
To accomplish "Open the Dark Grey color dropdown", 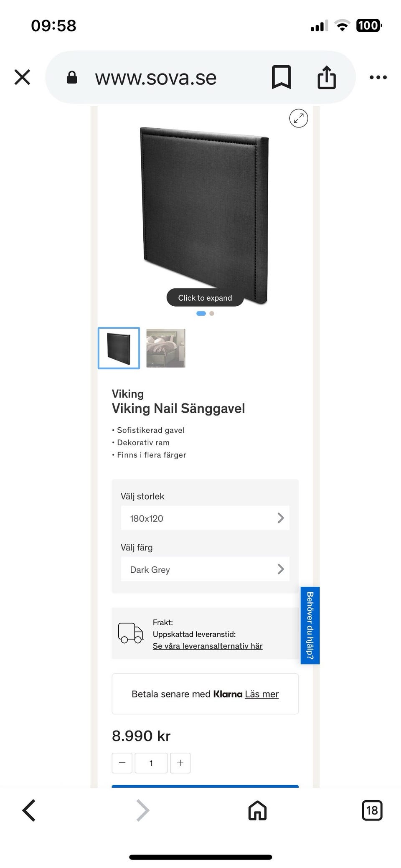I will point(205,569).
